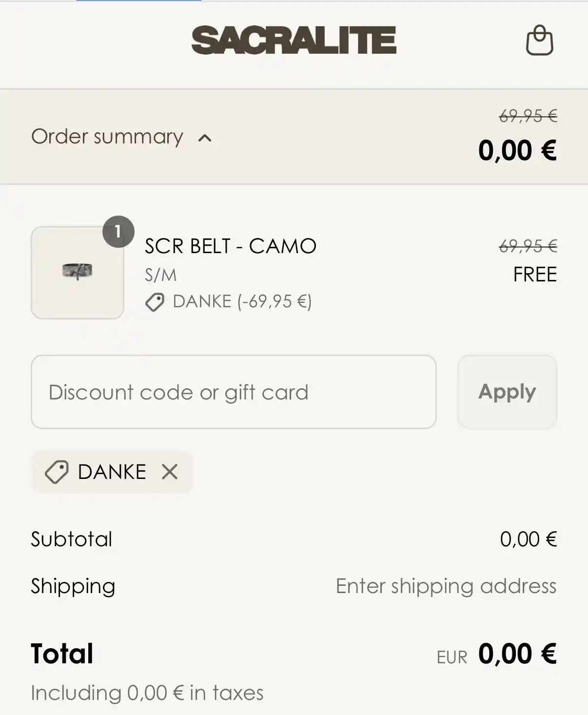The width and height of the screenshot is (588, 715).
Task: Click the Total 0,00 € amount
Action: point(517,654)
